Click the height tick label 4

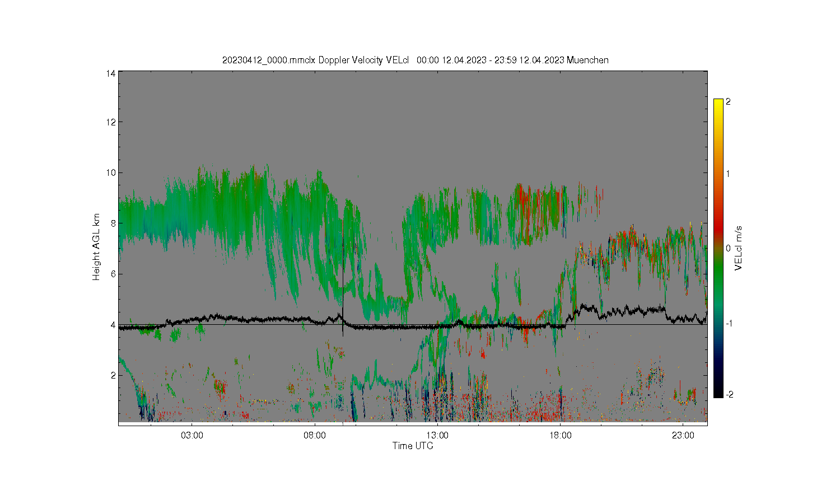tap(113, 325)
